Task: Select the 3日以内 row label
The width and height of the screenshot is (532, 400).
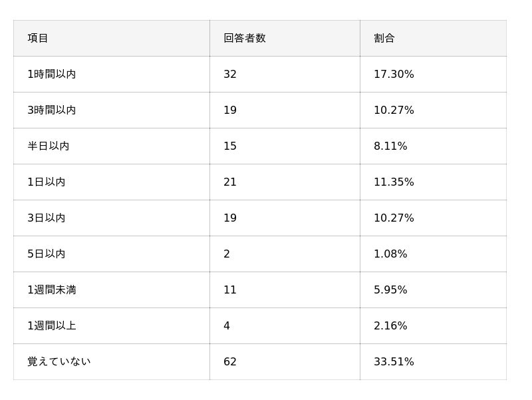Action: pos(47,218)
